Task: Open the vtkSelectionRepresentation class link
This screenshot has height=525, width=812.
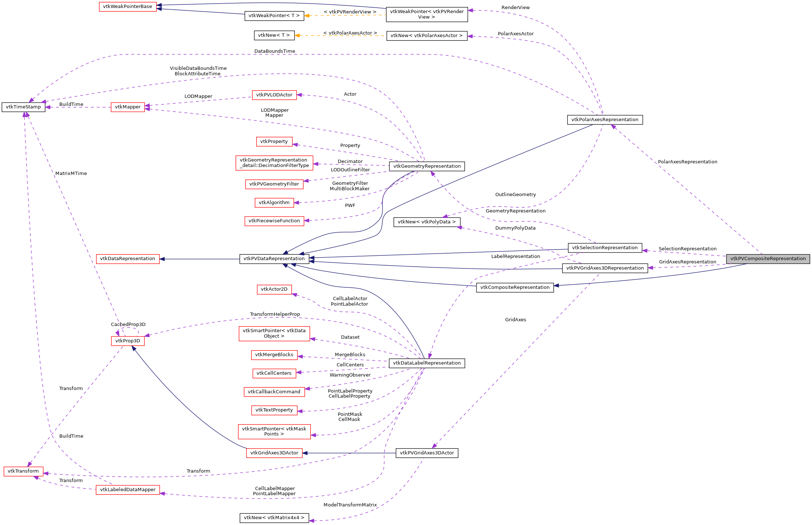Action: (605, 247)
